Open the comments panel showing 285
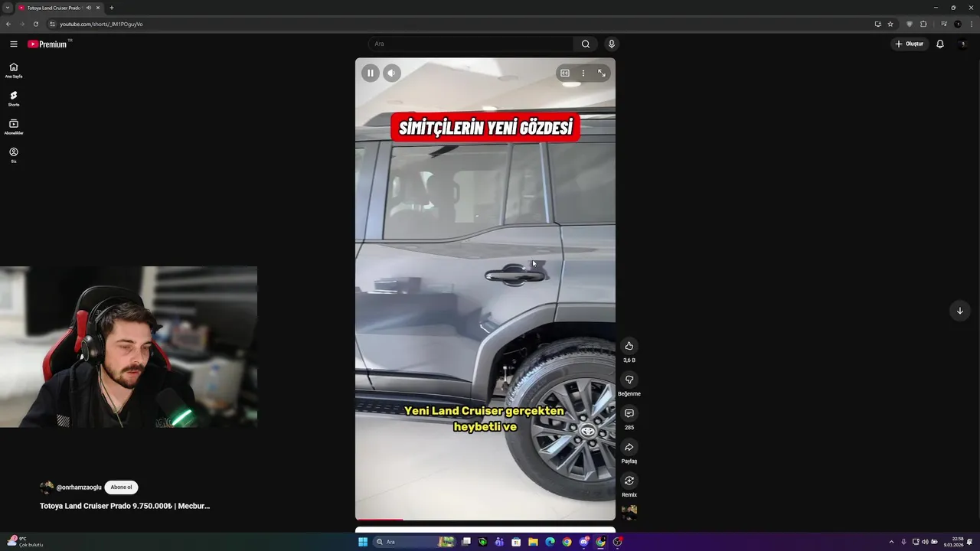The height and width of the screenshot is (551, 980). 629,413
